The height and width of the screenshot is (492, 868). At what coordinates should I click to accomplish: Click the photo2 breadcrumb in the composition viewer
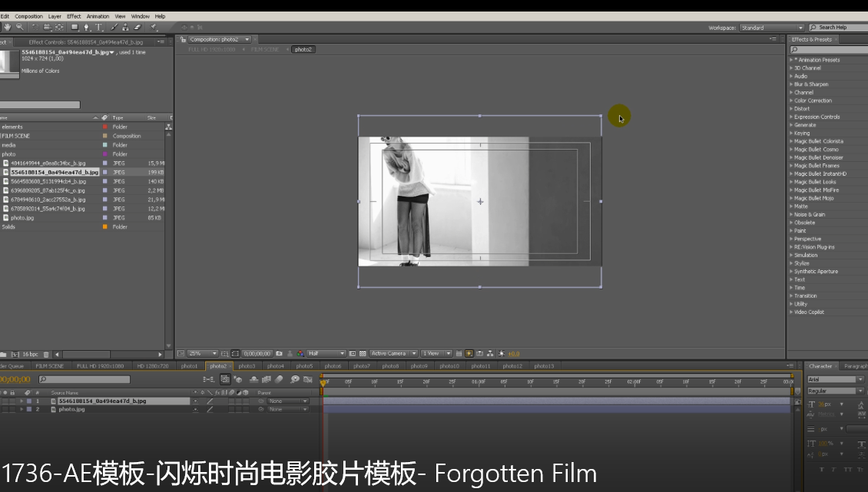click(303, 49)
